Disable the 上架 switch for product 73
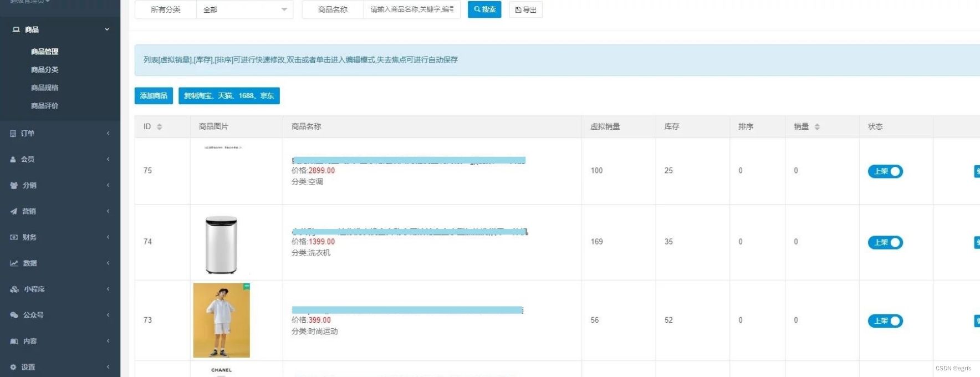980x377 pixels. tap(885, 321)
